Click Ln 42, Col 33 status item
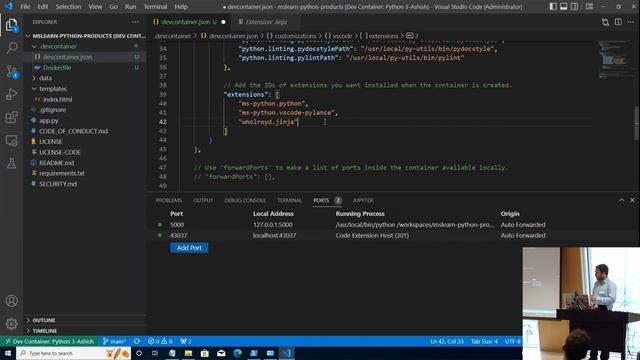The image size is (640, 360). [447, 341]
